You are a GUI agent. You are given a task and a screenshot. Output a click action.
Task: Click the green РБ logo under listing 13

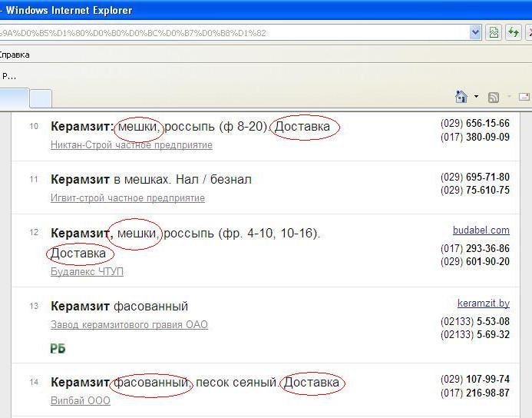coord(58,348)
